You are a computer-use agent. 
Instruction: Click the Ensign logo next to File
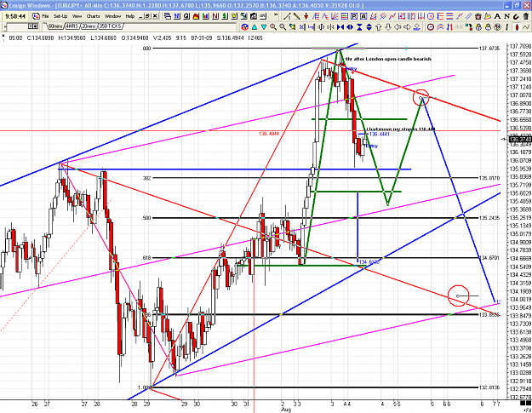pos(36,16)
